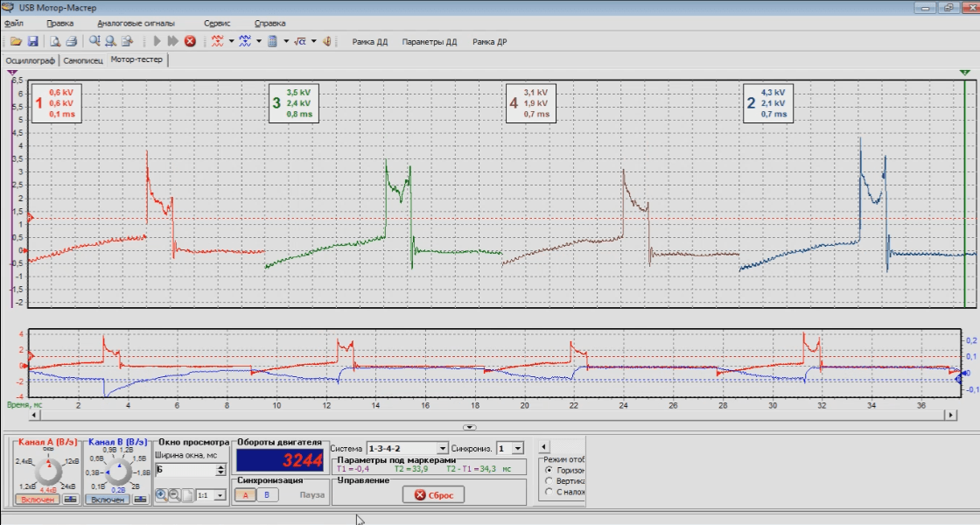
Task: Click the Ширина окна width input field
Action: tap(185, 470)
